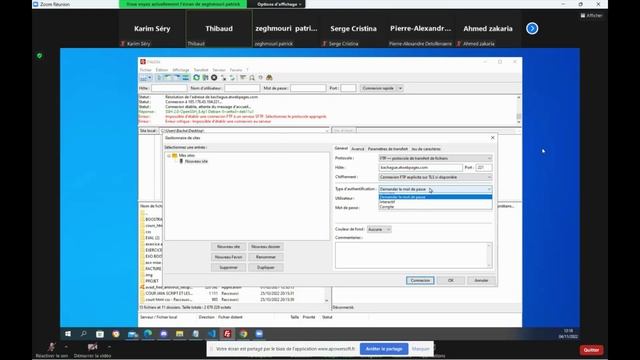Open the Chiffrement dropdown
Viewport: 640px width, 360px height.
point(435,177)
